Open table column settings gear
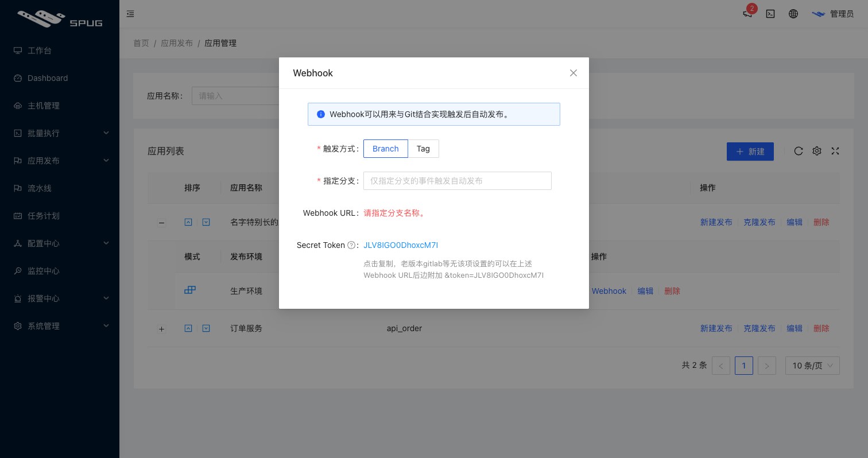This screenshot has width=868, height=458. (817, 151)
